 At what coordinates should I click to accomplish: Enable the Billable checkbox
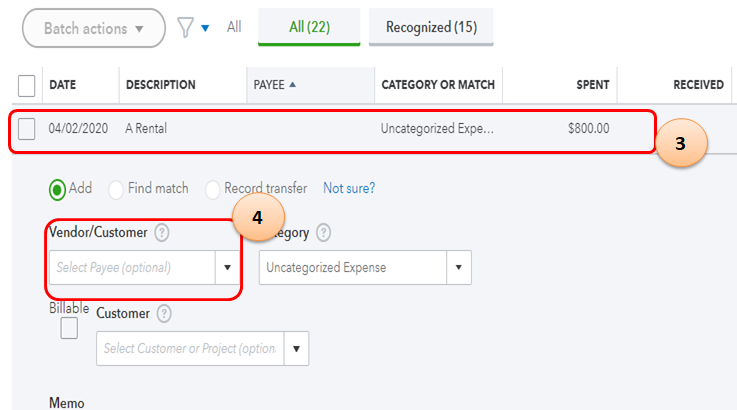(69, 328)
